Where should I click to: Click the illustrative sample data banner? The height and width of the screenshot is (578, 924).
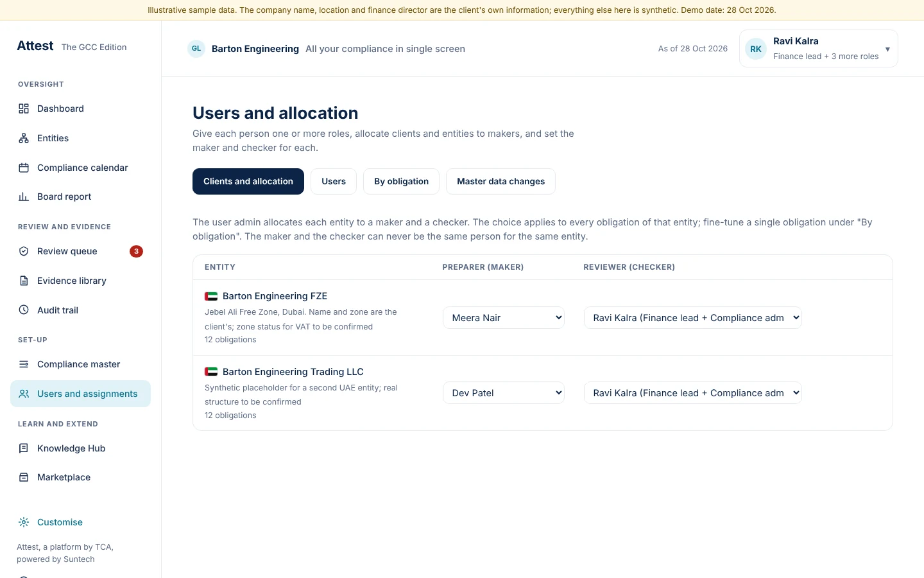[462, 10]
